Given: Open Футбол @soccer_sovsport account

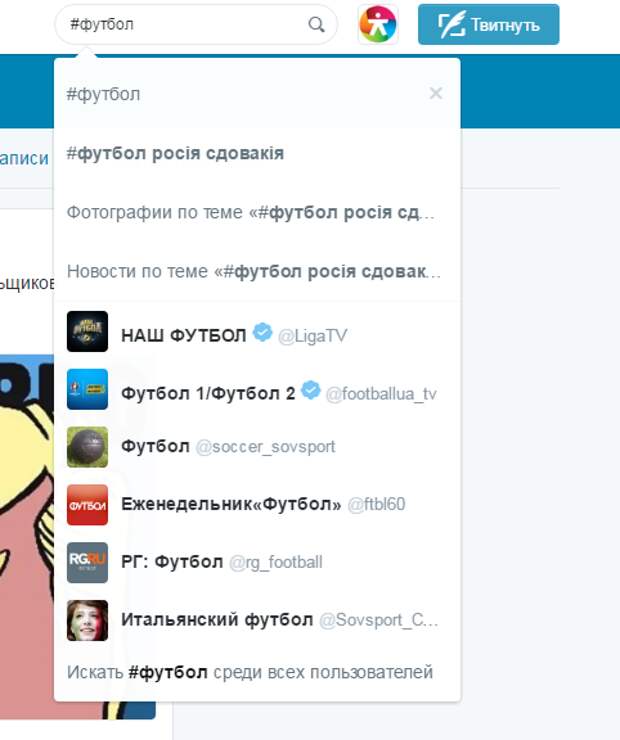Looking at the screenshot, I should (257, 447).
